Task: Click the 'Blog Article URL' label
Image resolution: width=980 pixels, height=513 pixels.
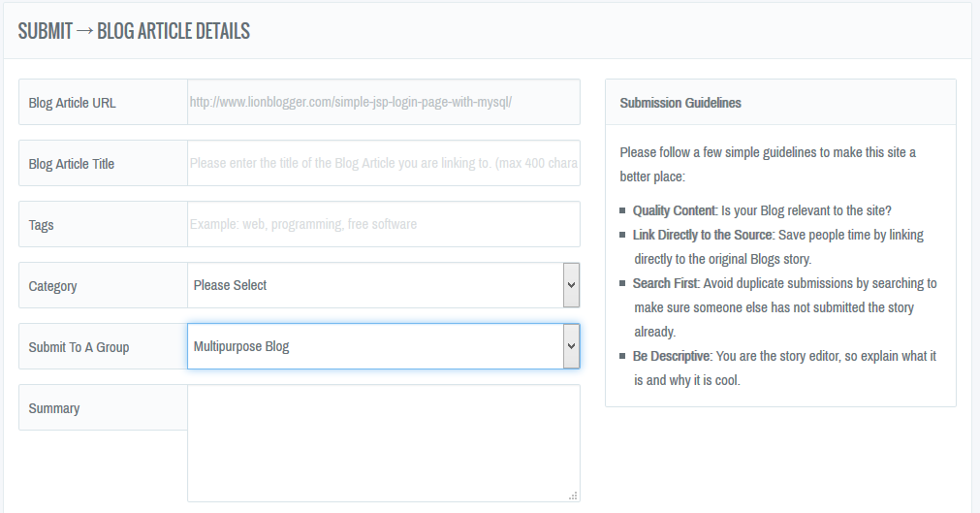Action: coord(73,103)
